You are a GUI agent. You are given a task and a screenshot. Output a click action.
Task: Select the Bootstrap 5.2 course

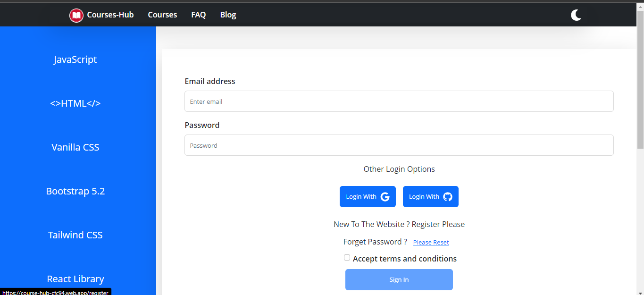coord(75,191)
